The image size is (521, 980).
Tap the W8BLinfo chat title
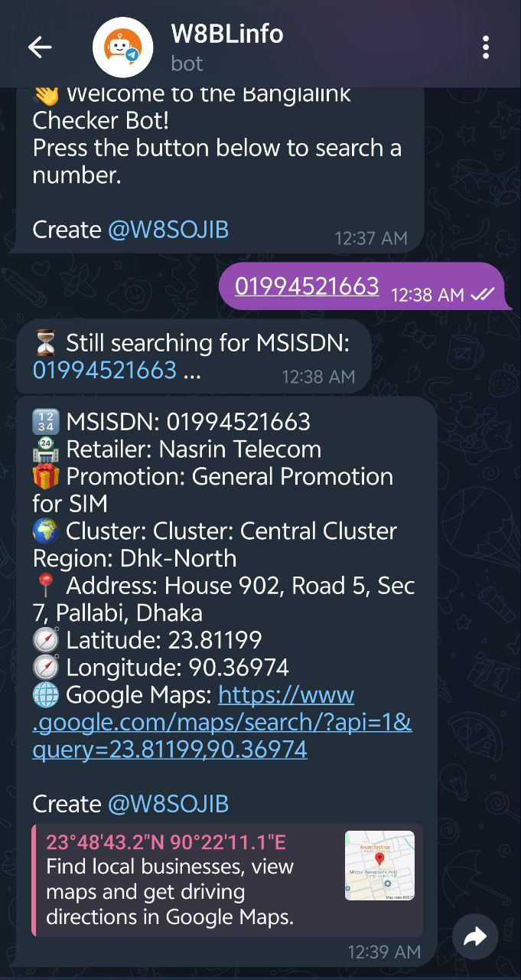227,34
